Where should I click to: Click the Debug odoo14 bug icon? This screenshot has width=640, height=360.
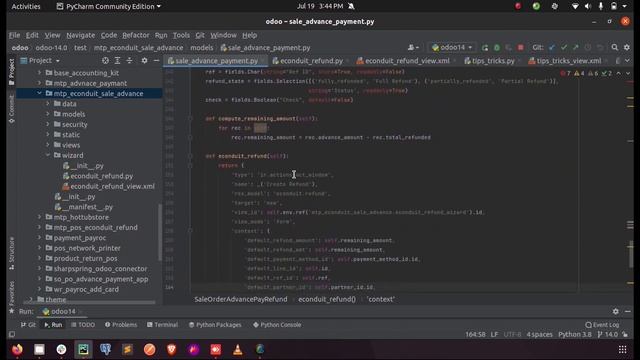(x=497, y=48)
